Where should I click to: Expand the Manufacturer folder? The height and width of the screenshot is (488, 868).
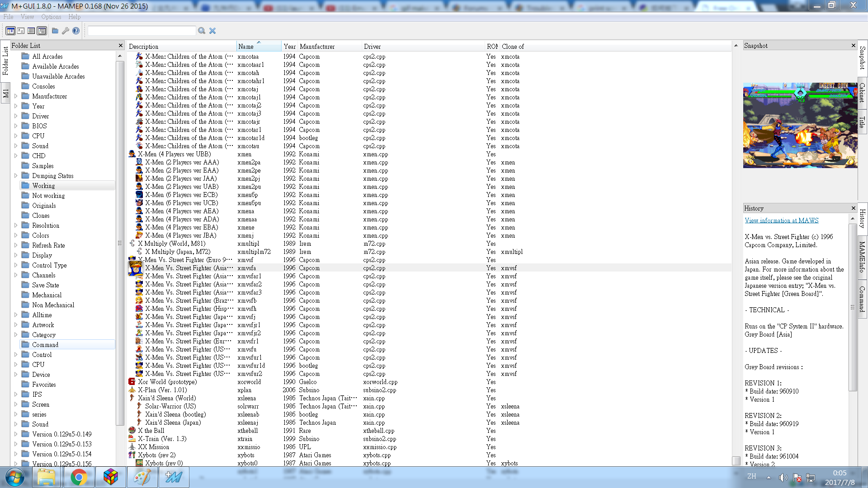click(16, 96)
